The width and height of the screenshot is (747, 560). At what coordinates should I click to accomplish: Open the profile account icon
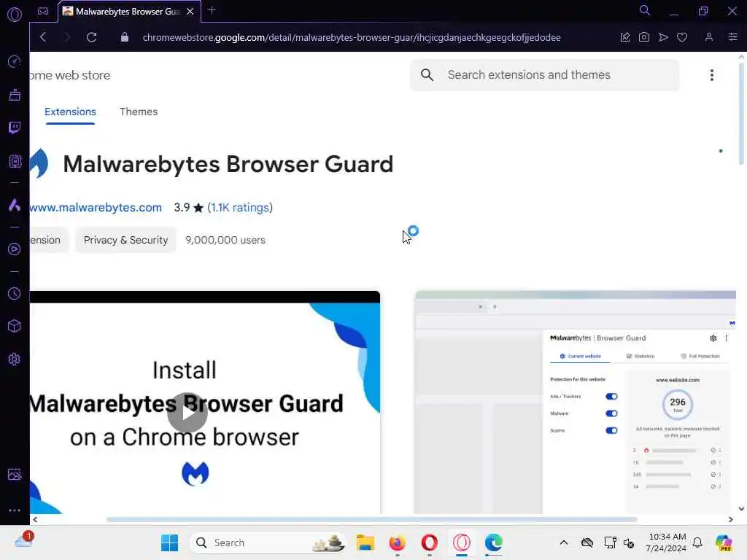click(709, 37)
